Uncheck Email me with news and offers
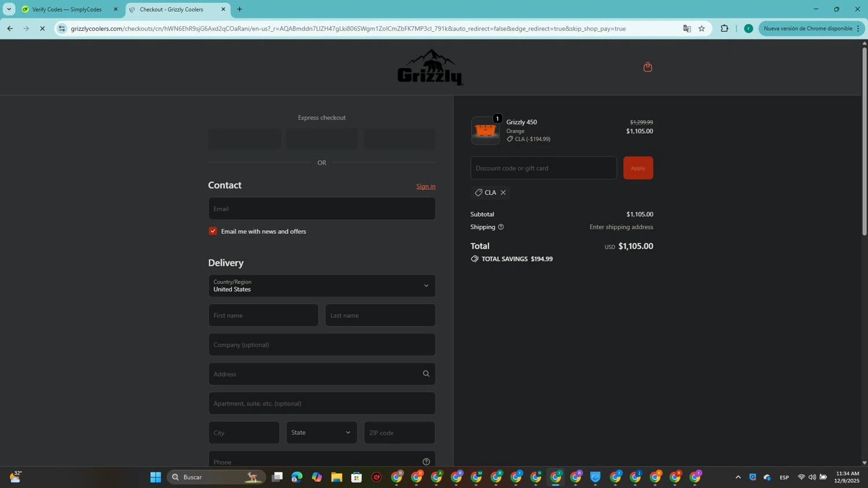This screenshot has height=488, width=868. [x=213, y=231]
